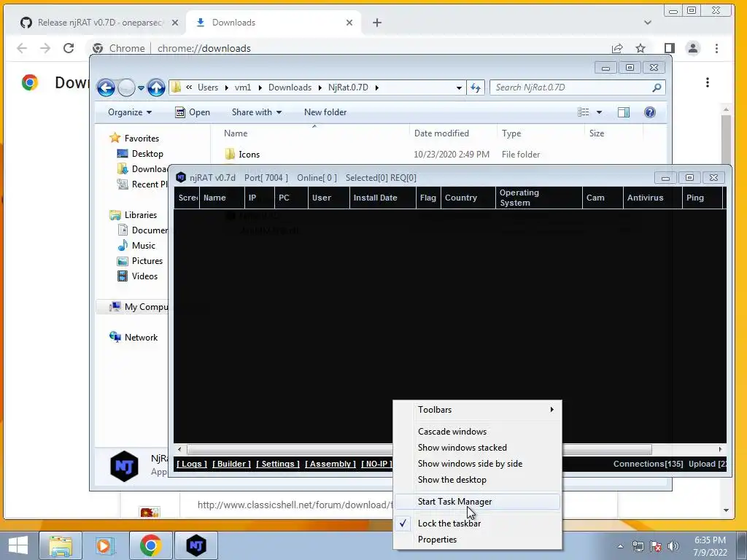Screen dimensions: 747x560
Task: Click the Search NjRat.0.7D field
Action: pos(577,87)
